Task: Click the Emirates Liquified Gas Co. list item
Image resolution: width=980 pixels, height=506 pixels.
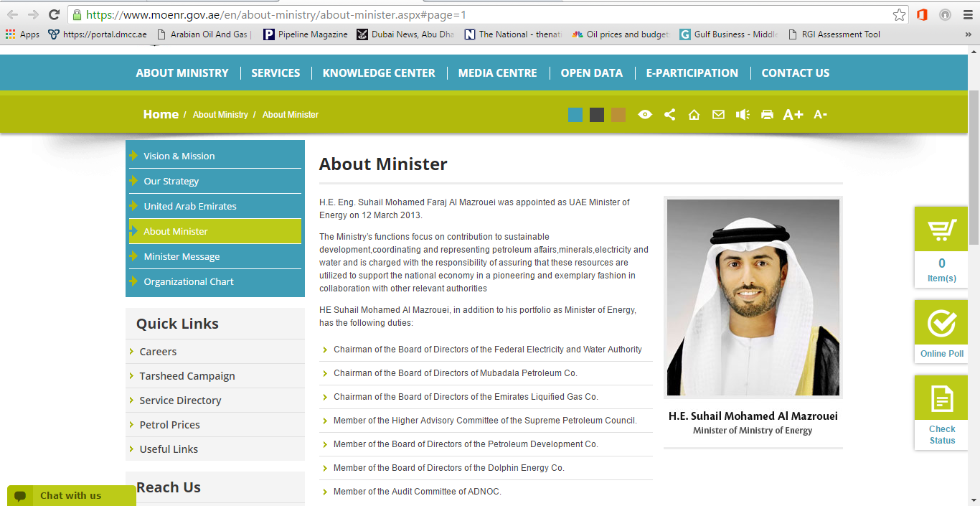Action: tap(466, 397)
